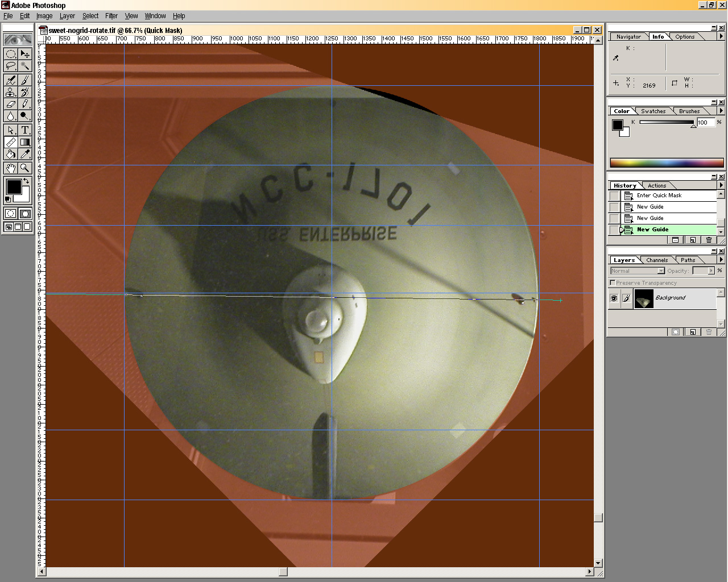The height and width of the screenshot is (582, 728).
Task: Switch to the Hand tool
Action: 10,168
